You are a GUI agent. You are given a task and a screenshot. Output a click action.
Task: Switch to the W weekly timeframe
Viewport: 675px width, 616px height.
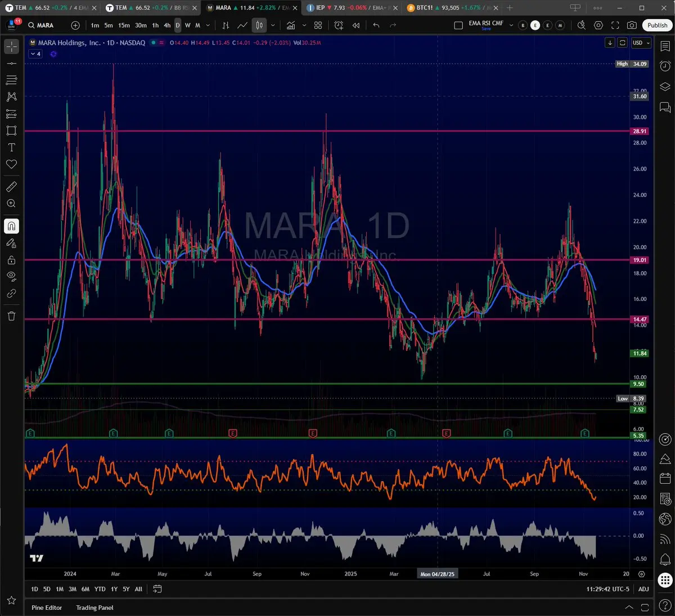click(x=187, y=25)
